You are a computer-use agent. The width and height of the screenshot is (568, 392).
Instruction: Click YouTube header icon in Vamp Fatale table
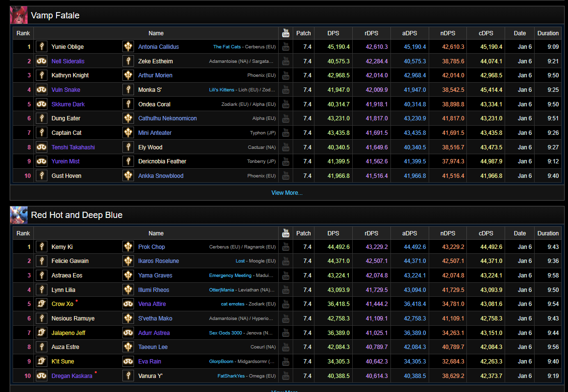click(x=286, y=33)
